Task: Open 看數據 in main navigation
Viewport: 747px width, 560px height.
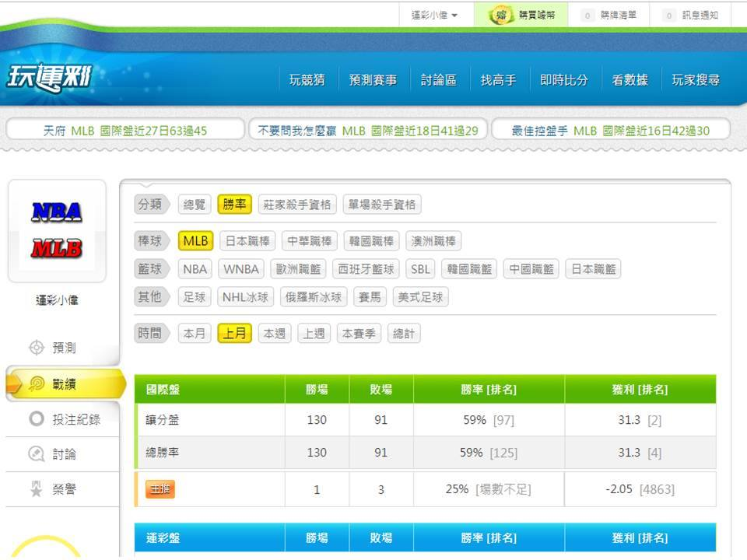Action: pyautogui.click(x=630, y=79)
